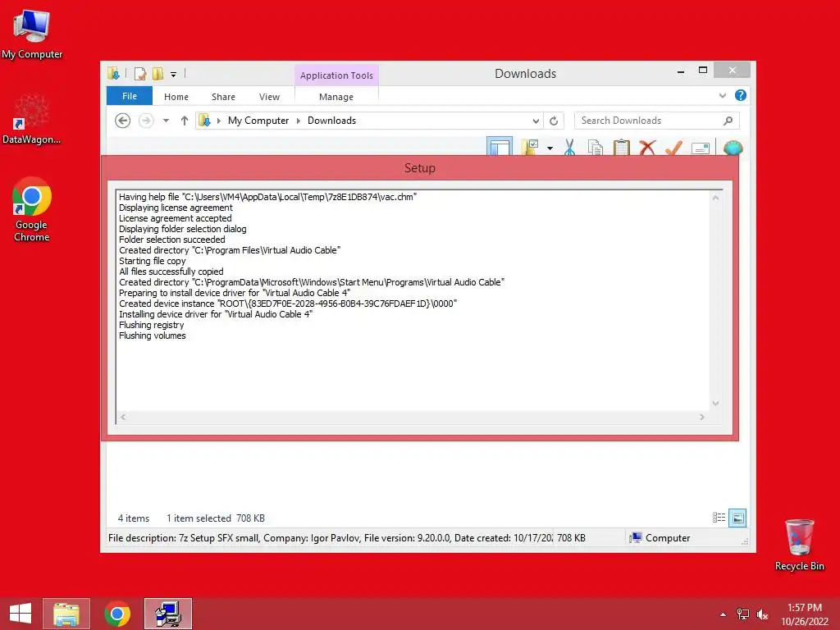
Task: Click the 'Flushing registry' log line
Action: pyautogui.click(x=151, y=325)
